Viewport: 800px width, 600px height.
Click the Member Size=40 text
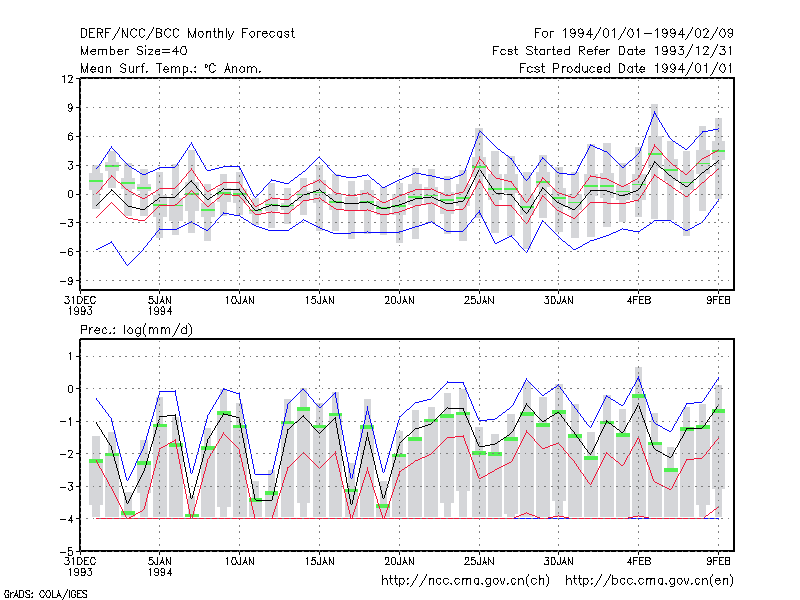(x=134, y=51)
